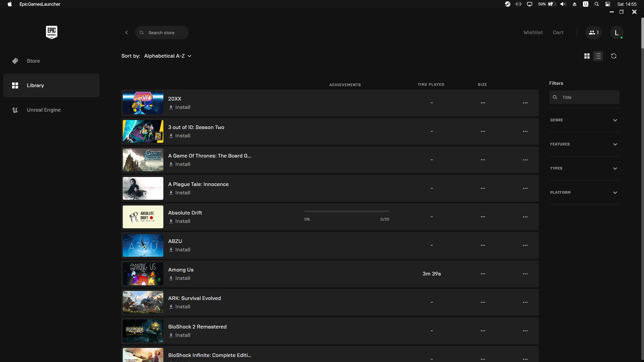Open more options for Among Us
This screenshot has height=362, width=644.
pyautogui.click(x=525, y=274)
